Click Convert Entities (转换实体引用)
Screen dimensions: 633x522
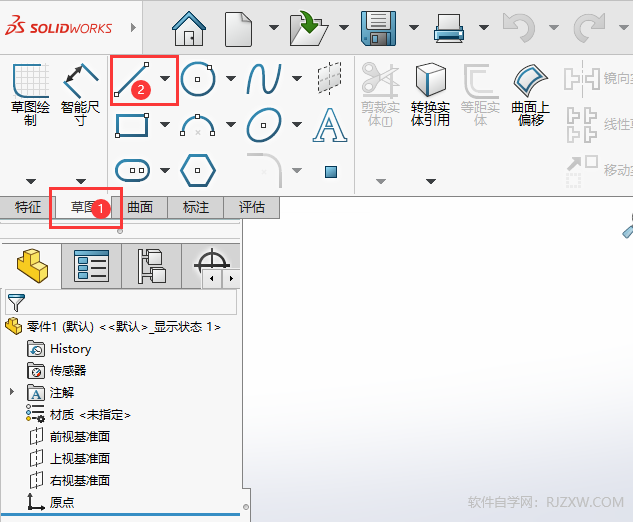430,94
